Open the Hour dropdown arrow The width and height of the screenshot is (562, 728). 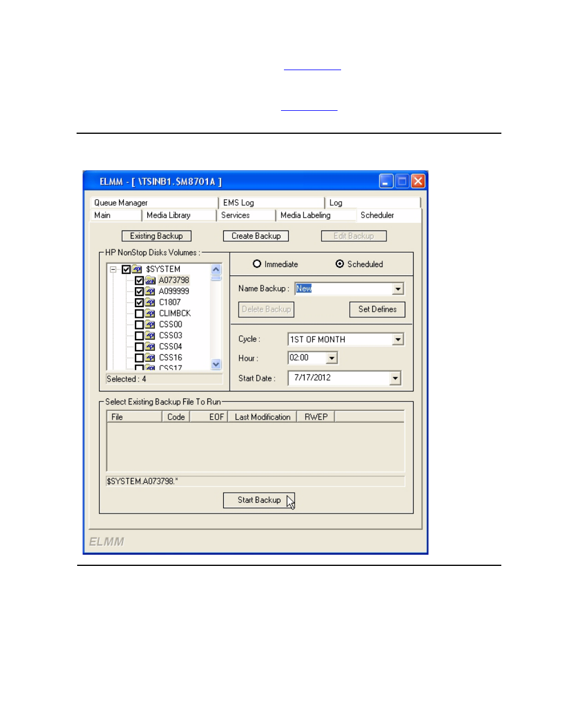click(x=332, y=358)
